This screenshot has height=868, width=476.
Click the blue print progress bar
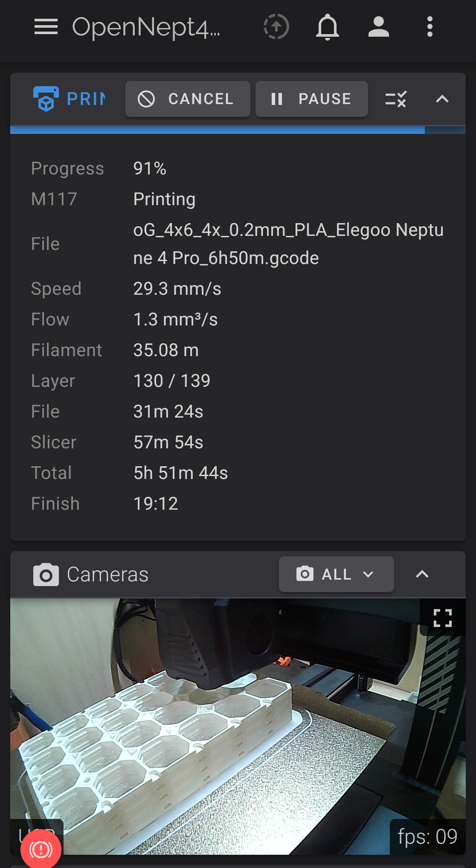pyautogui.click(x=218, y=130)
